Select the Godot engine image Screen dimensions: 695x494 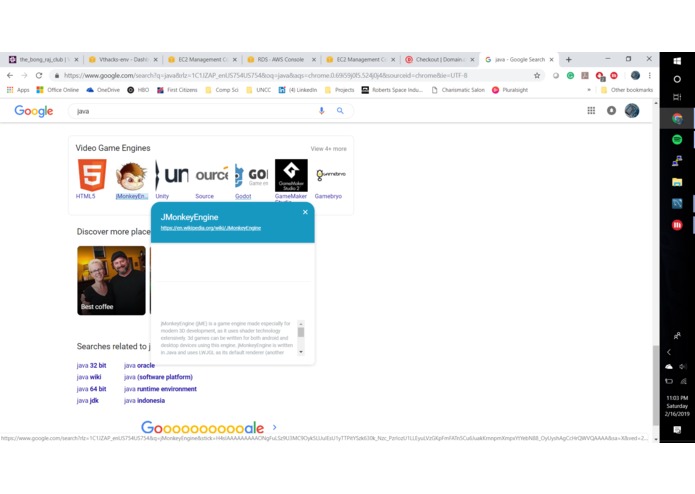coord(251,175)
